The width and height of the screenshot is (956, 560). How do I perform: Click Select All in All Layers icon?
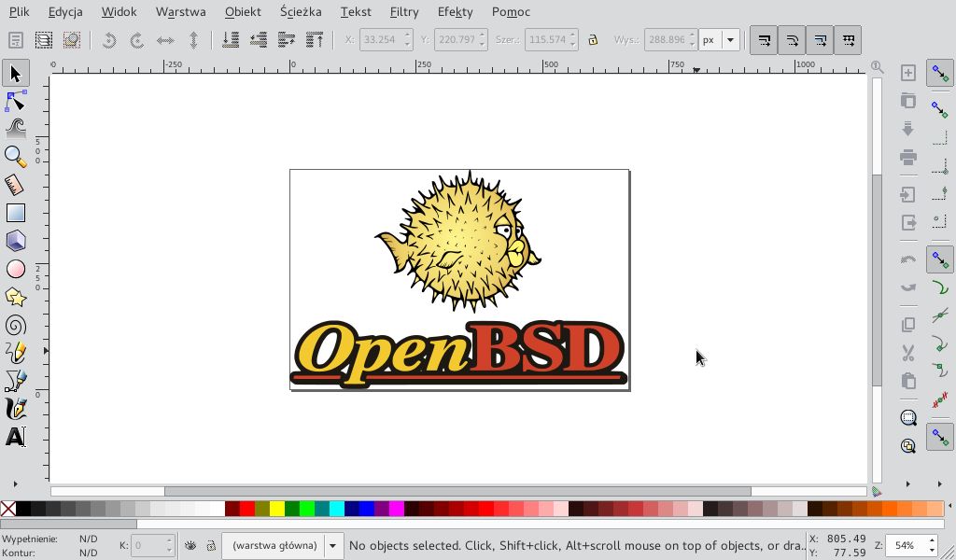(x=44, y=40)
